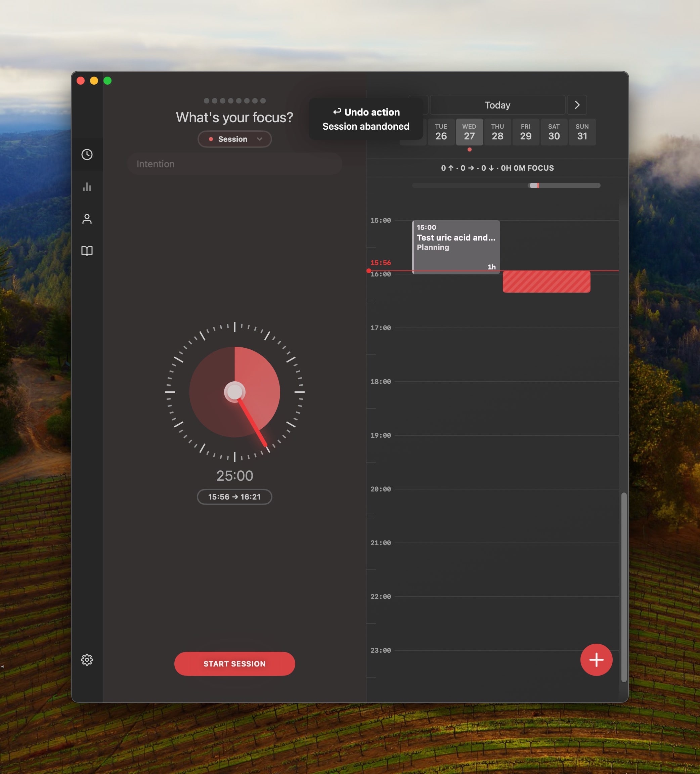Toggle the Session label selector

coord(235,139)
